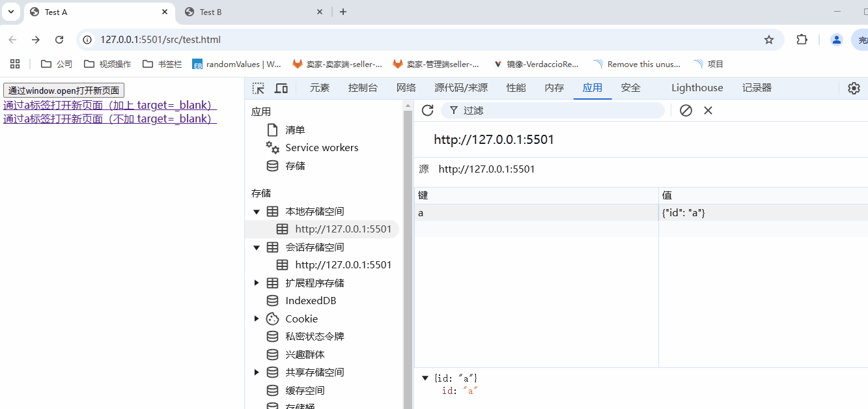The height and width of the screenshot is (409, 868).
Task: Select value cell {"id": "a"}
Action: click(763, 213)
